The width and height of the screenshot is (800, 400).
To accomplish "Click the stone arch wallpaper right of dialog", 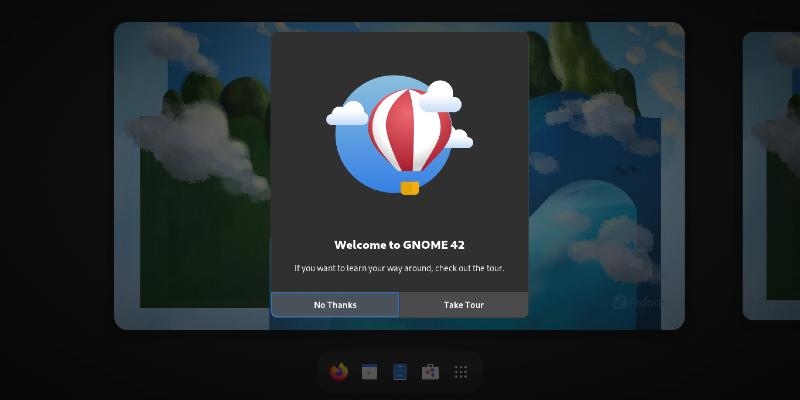I will (600, 200).
